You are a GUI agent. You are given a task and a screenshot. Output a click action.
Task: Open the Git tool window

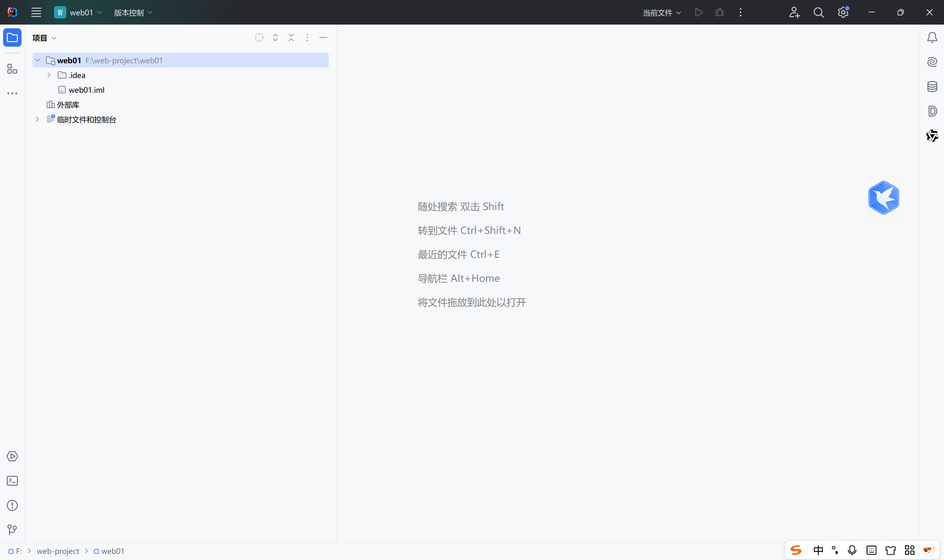click(12, 530)
